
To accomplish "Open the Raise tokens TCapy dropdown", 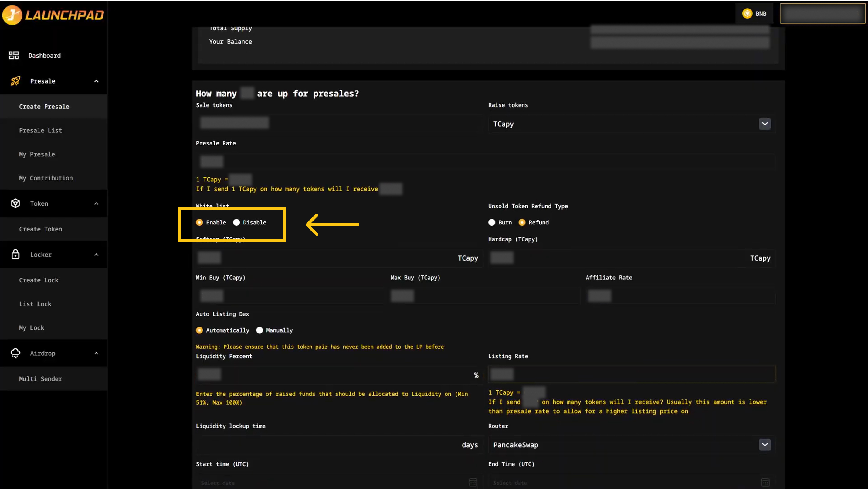I will pyautogui.click(x=765, y=124).
